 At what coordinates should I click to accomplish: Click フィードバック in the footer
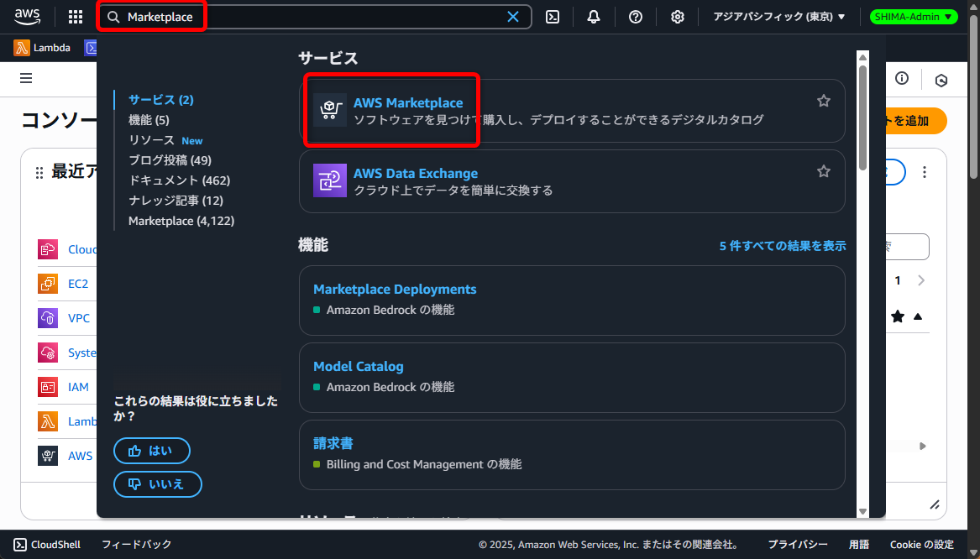(x=136, y=545)
